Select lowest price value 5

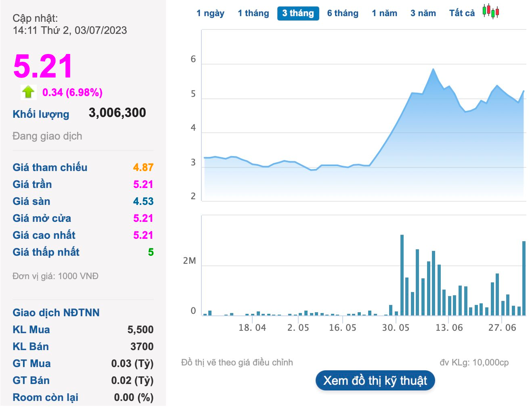pyautogui.click(x=151, y=252)
